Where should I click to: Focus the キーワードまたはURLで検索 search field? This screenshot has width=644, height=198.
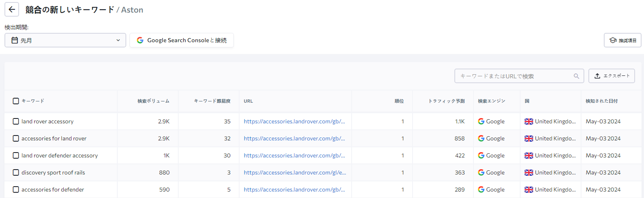click(x=519, y=76)
